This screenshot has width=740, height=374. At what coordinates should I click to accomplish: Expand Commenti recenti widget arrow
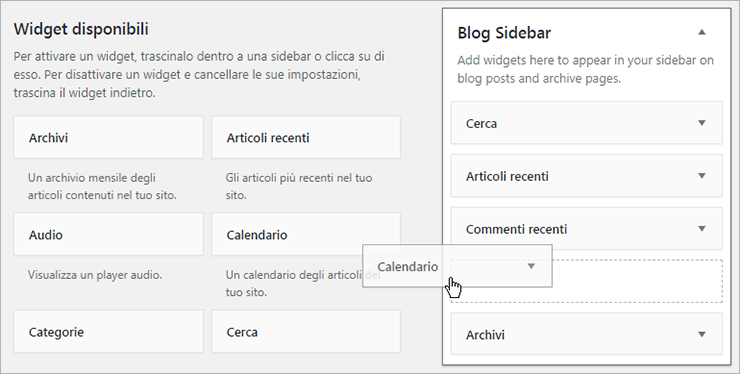coord(702,229)
